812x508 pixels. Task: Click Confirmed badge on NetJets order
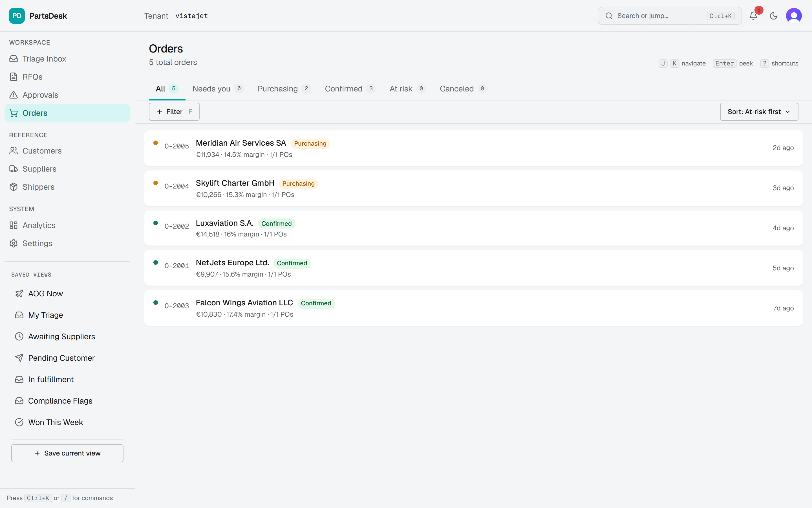click(x=292, y=263)
